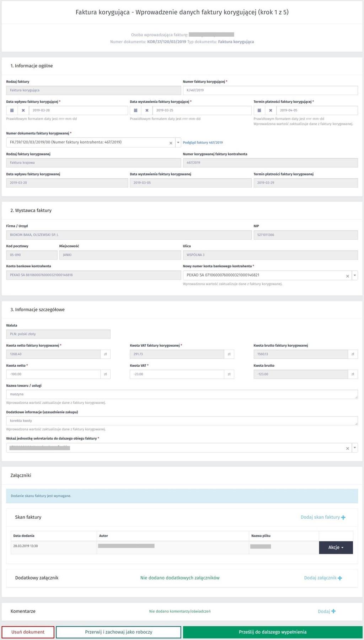The height and width of the screenshot is (640, 364).
Task: Click the Termin płatności faktury korygującej date field
Action: [x=317, y=110]
